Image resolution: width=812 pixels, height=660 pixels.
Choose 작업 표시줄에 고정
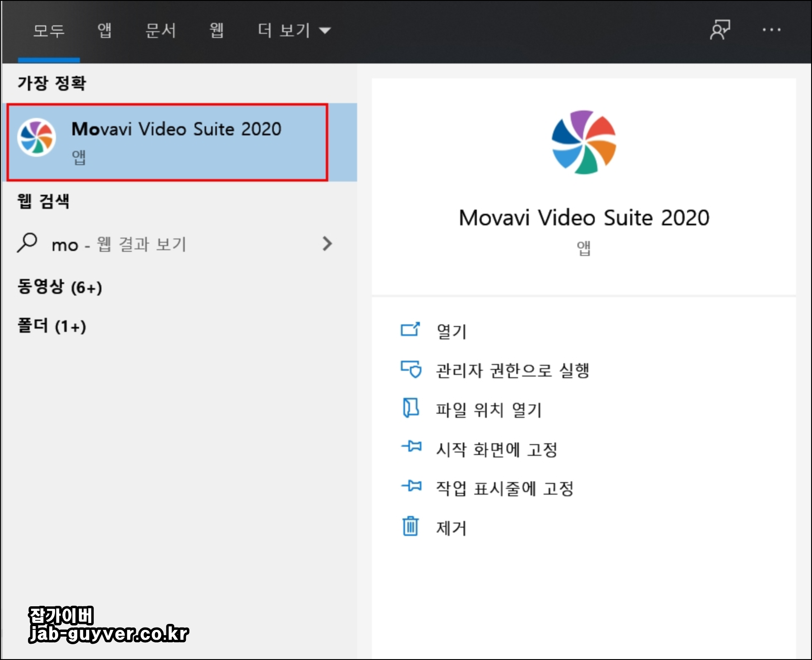505,488
